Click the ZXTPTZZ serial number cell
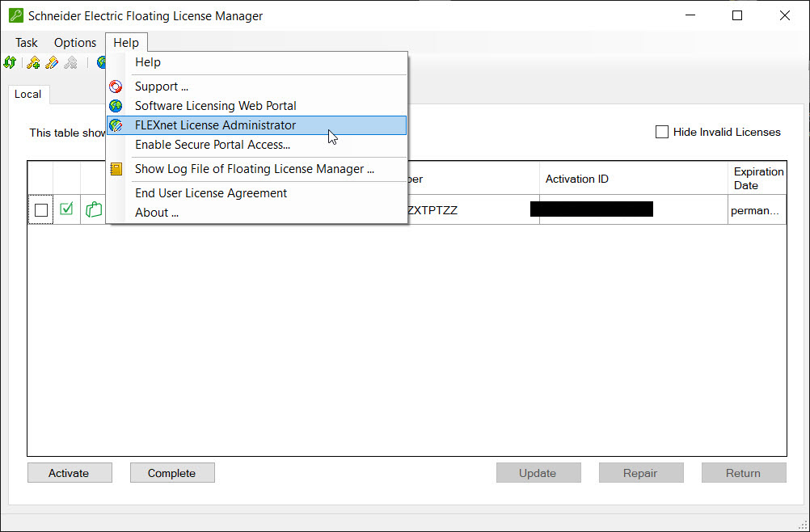810x532 pixels. (x=473, y=210)
